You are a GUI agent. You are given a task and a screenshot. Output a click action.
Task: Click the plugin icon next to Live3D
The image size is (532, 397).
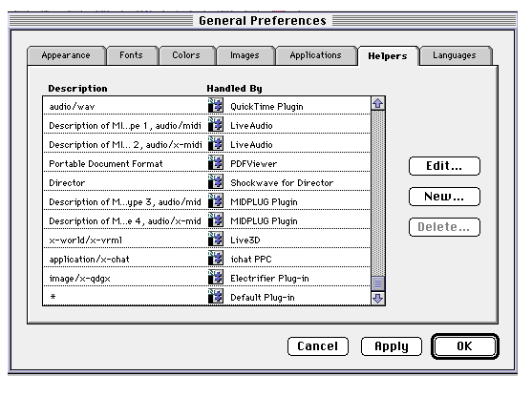coord(216,239)
